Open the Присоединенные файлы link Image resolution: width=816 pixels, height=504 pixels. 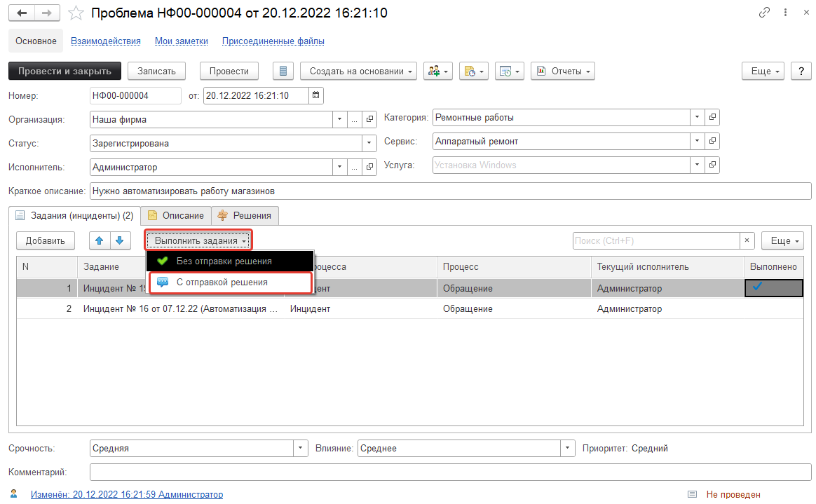click(273, 41)
